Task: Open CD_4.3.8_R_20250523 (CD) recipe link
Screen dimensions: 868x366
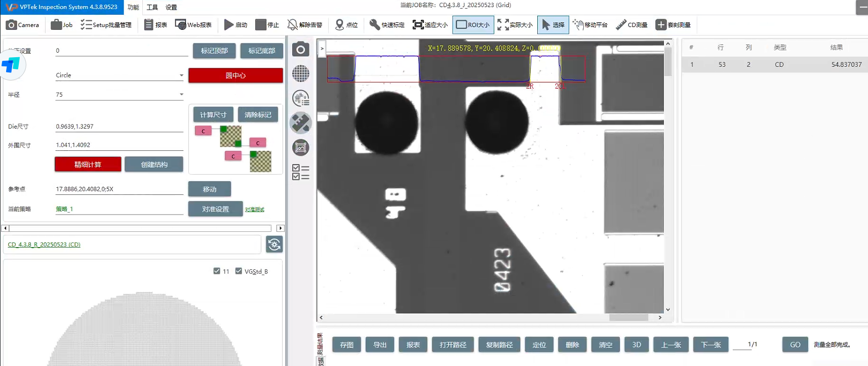Action: [44, 245]
